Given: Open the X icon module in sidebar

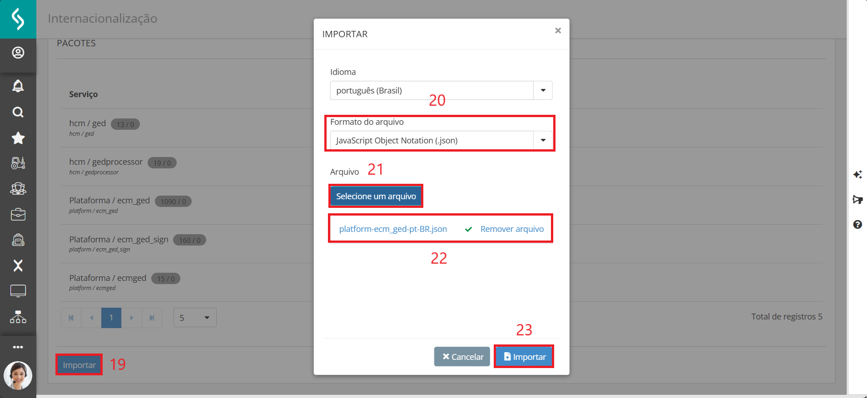Looking at the screenshot, I should 18,265.
